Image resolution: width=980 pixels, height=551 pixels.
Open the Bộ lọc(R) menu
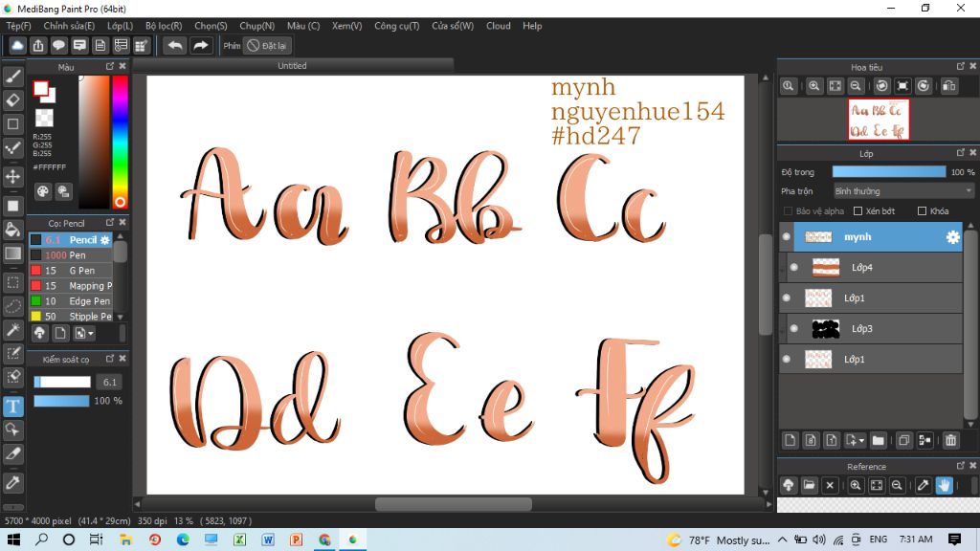pyautogui.click(x=164, y=26)
